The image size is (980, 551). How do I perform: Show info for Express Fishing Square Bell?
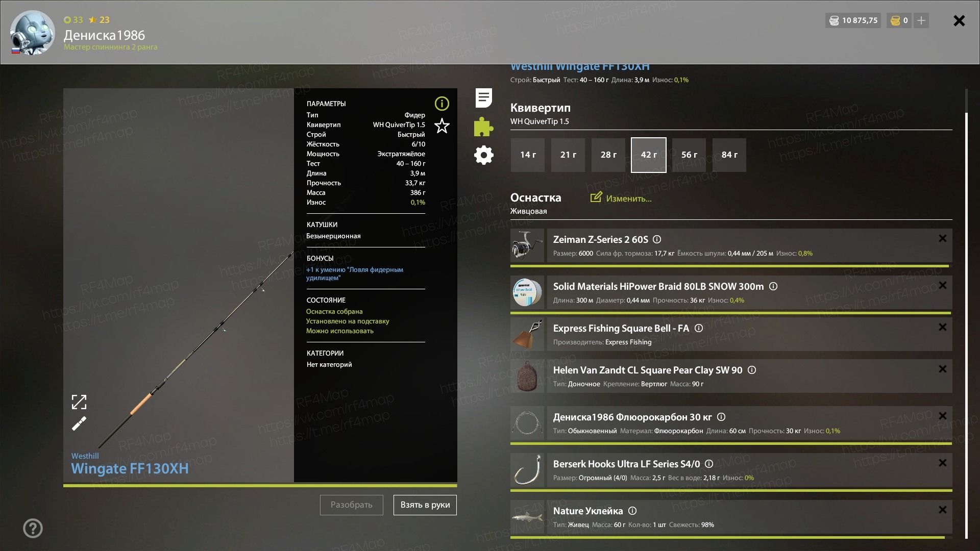click(699, 328)
